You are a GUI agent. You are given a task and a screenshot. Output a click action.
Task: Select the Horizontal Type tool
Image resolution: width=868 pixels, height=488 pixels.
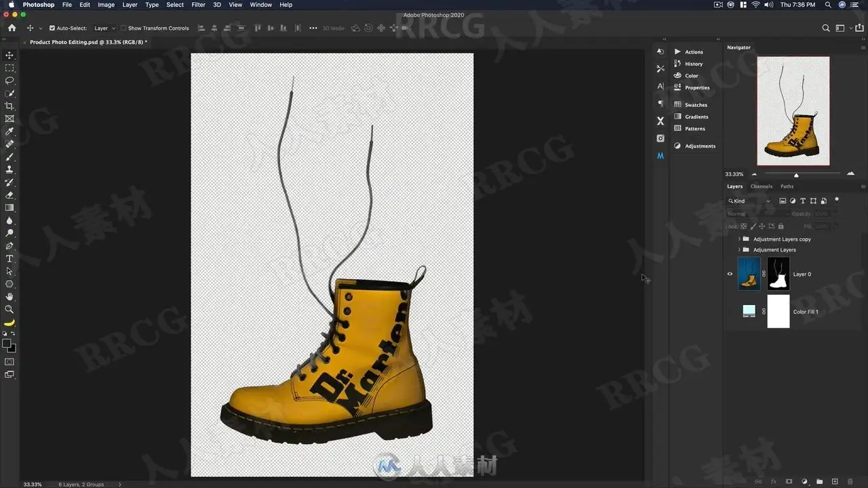click(9, 258)
